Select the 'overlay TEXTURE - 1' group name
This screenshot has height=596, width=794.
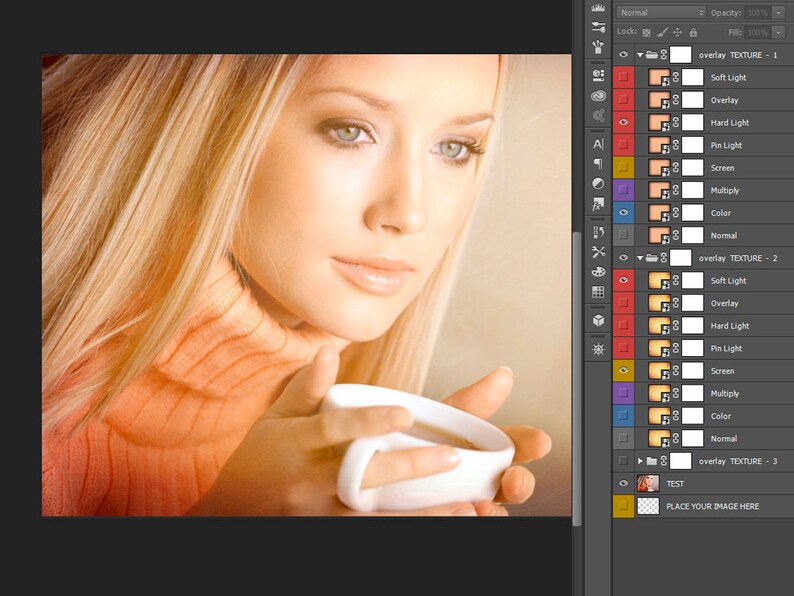[x=738, y=55]
